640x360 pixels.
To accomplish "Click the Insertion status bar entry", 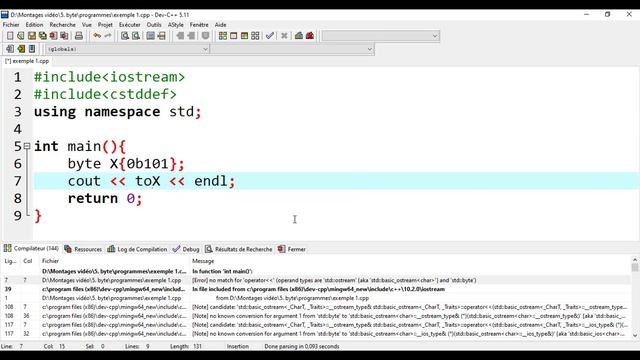I will (x=238, y=346).
